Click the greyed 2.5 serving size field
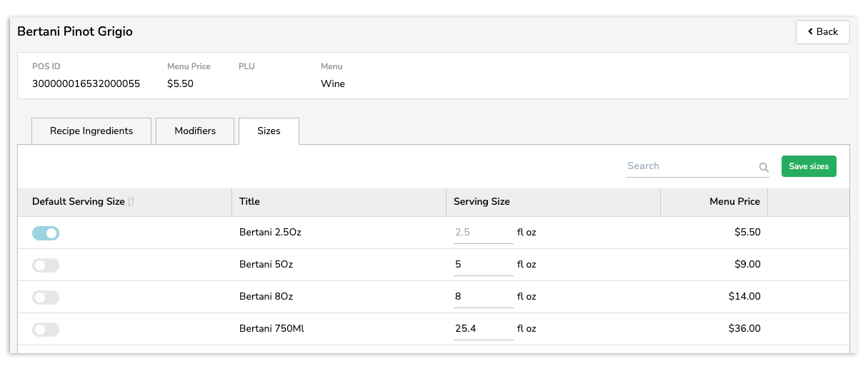 tap(483, 233)
